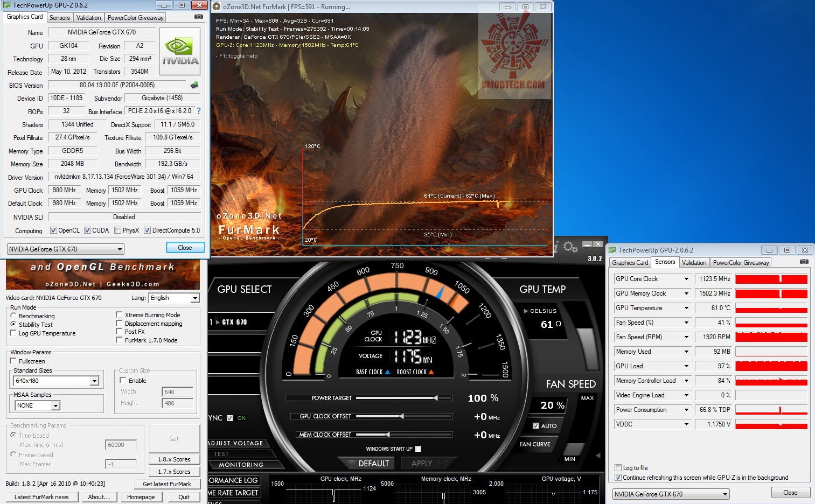Click the FurMark render window title bar icon
815x504 pixels.
click(217, 6)
